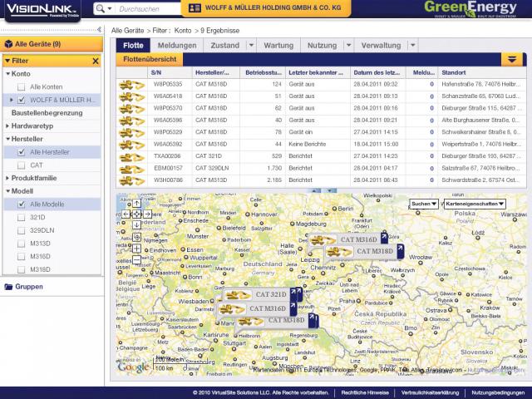This screenshot has height=399, width=532.
Task: Zoom in the map with plus
Action: click(x=136, y=249)
